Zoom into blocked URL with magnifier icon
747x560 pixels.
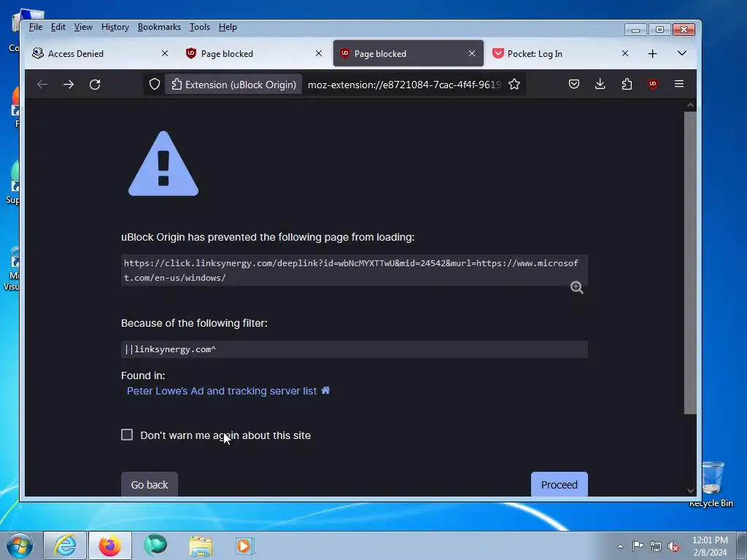[576, 287]
